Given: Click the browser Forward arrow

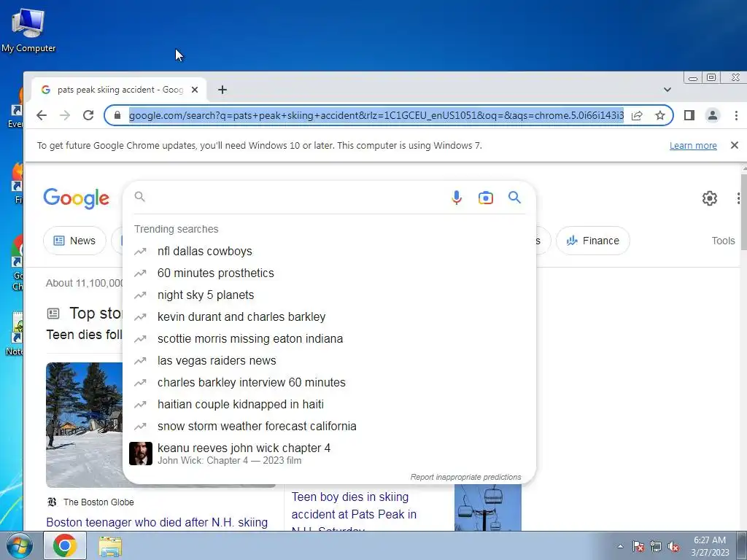Looking at the screenshot, I should (x=65, y=115).
